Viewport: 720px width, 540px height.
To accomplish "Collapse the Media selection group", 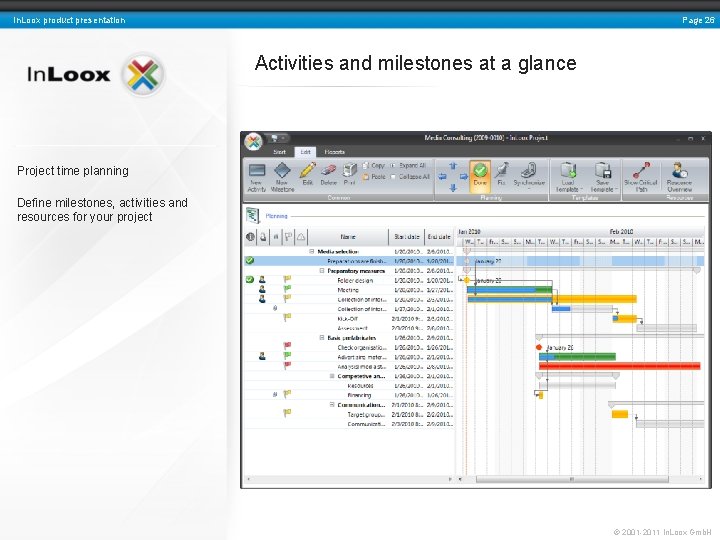I will click(x=312, y=252).
